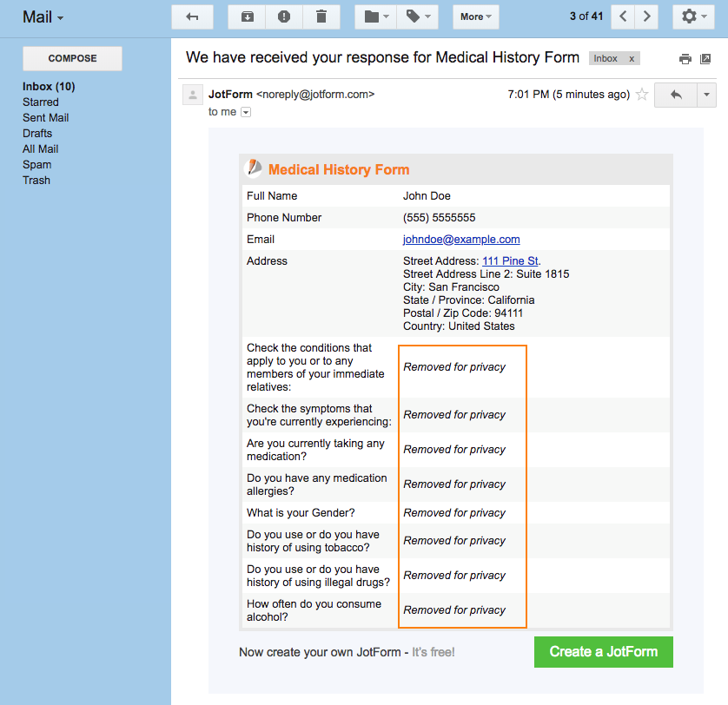Viewport: 728px width, 705px height.
Task: Open the Labels tag dropdown
Action: pyautogui.click(x=418, y=17)
